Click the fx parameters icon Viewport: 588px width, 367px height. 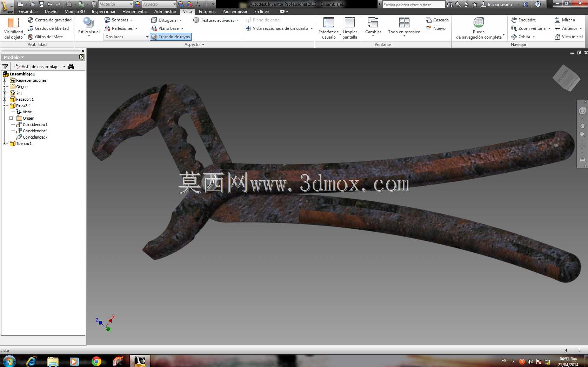point(198,4)
